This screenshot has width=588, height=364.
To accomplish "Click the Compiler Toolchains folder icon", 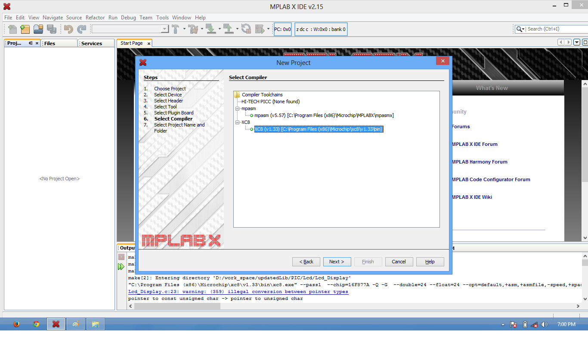I will 237,95.
